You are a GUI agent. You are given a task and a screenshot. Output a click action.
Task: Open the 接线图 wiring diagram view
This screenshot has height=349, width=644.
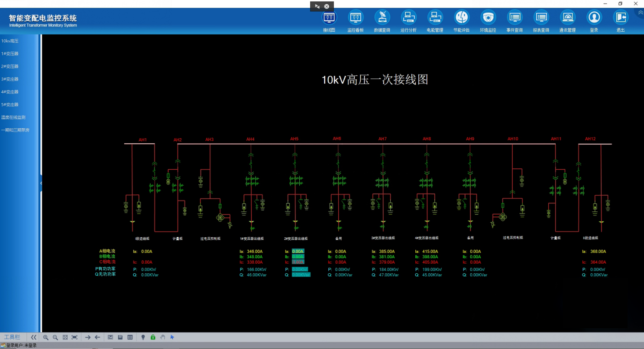click(x=329, y=21)
